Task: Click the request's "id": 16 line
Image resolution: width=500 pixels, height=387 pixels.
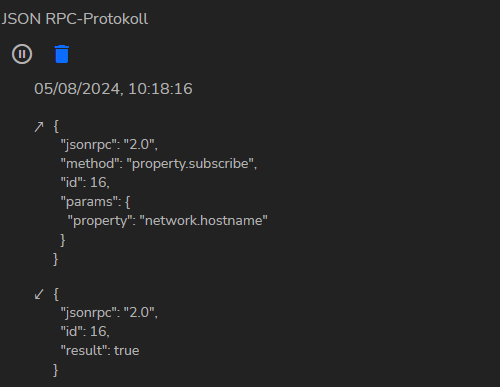Action: pyautogui.click(x=85, y=183)
